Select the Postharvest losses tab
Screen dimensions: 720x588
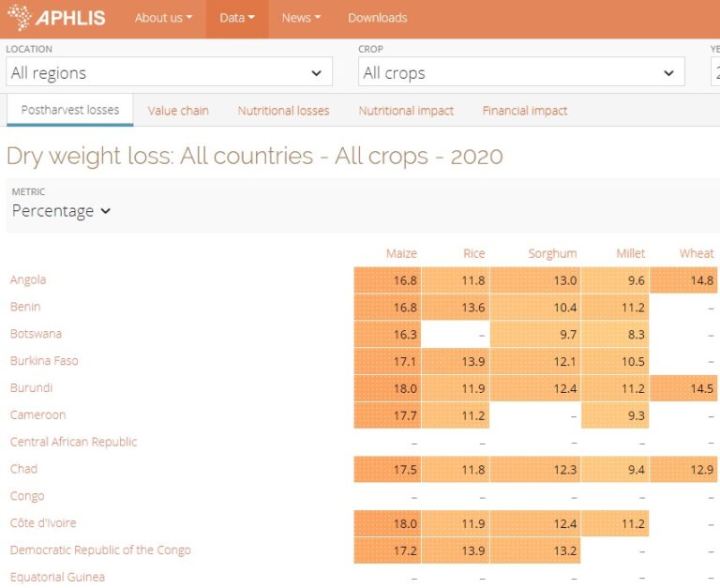coord(70,110)
